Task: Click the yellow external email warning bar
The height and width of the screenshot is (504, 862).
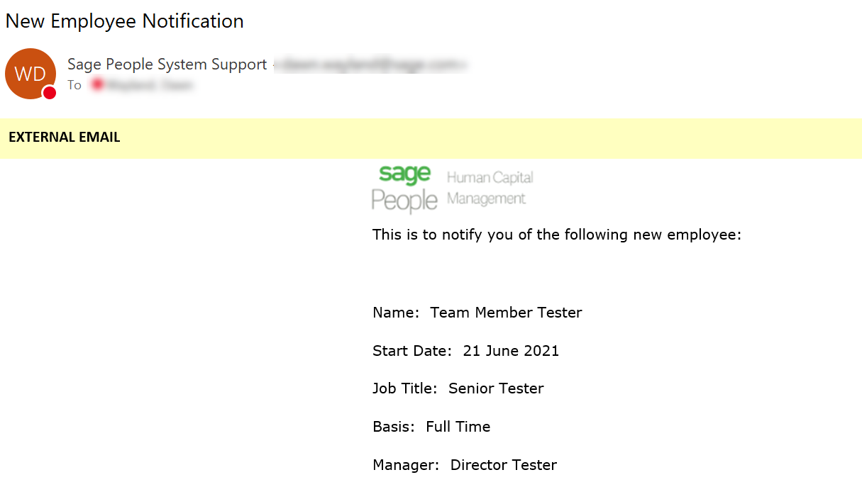Action: coord(497,138)
